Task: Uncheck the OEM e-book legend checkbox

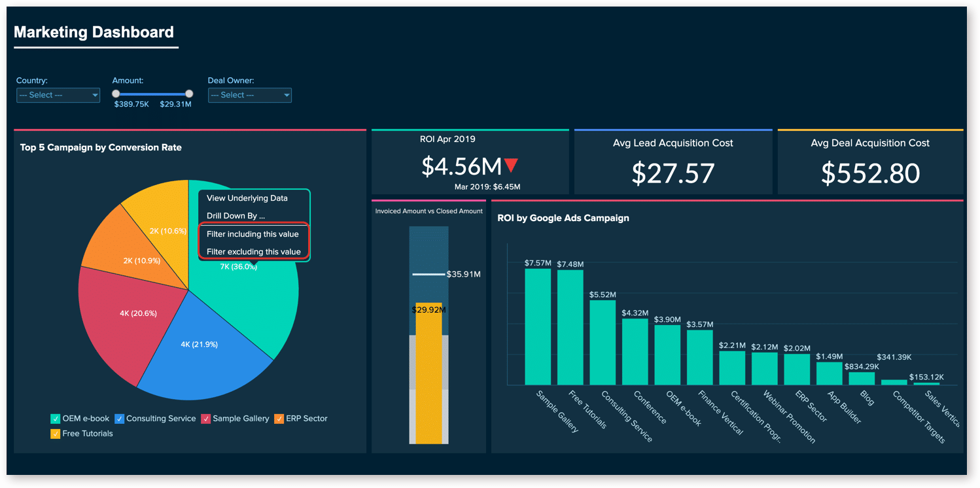Action: 56,419
